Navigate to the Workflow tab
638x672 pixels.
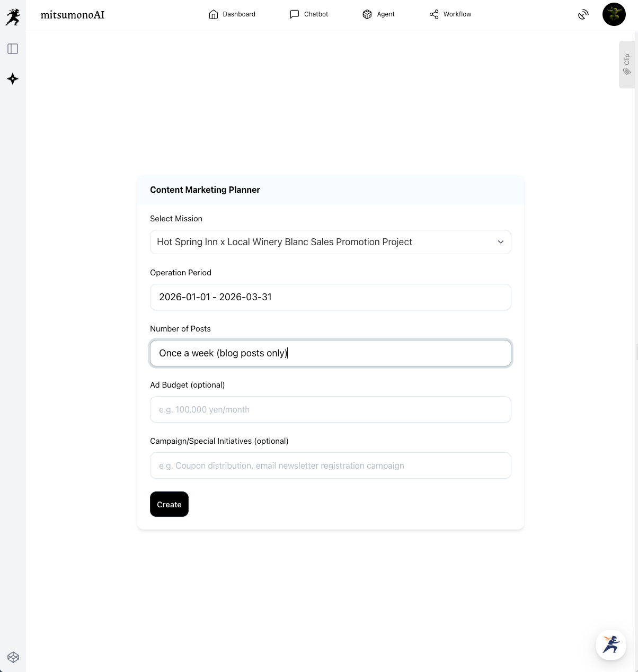point(450,14)
